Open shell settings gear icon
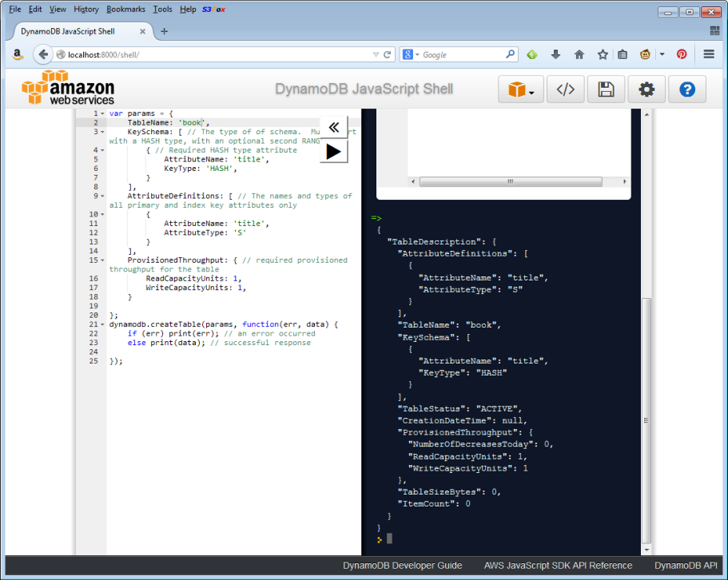728x580 pixels. pos(646,89)
